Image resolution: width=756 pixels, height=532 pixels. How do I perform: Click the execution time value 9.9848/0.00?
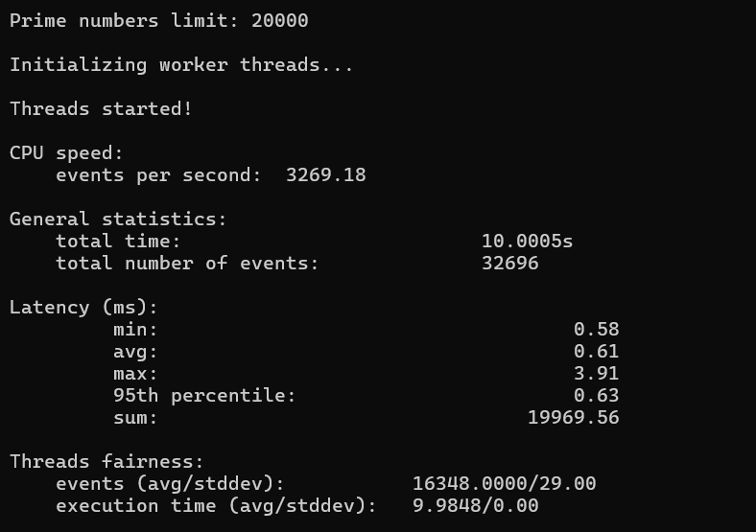(x=475, y=506)
